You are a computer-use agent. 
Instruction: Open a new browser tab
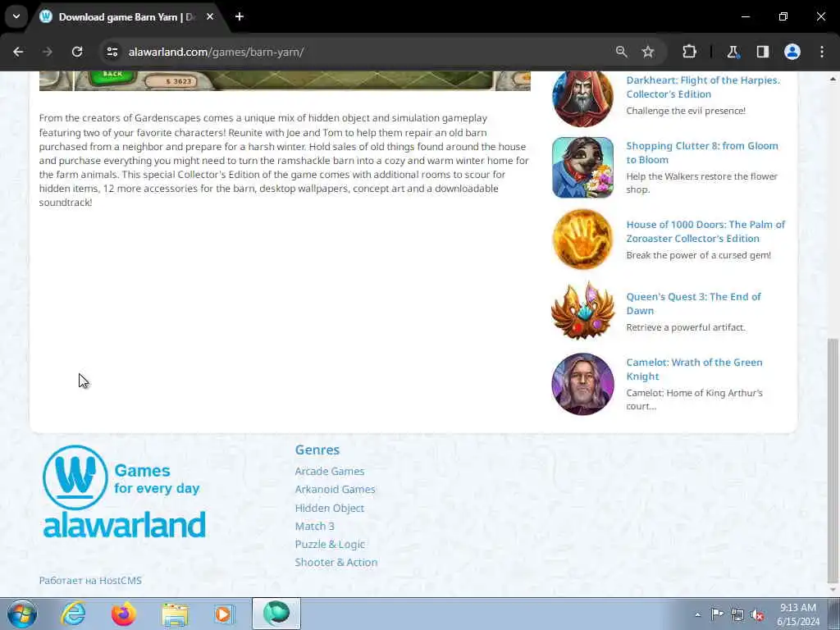coord(240,16)
